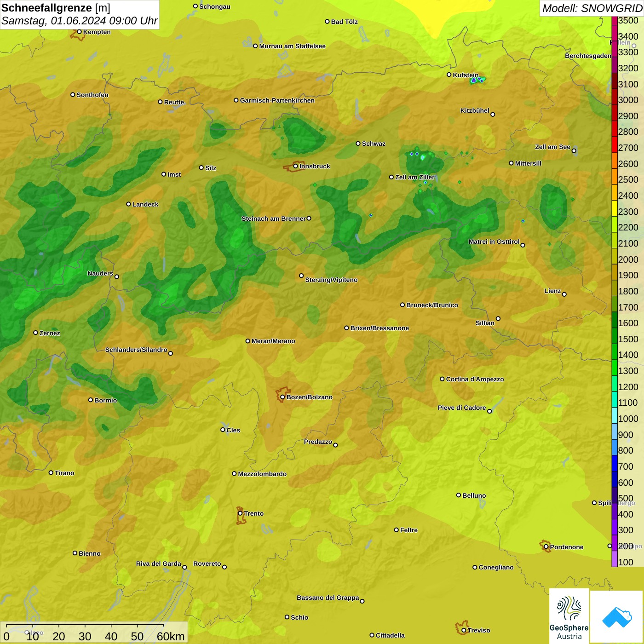Viewport: 644px width, 644px height.
Task: Click the Cortina d'Ampezzo label
Action: [x=475, y=379]
